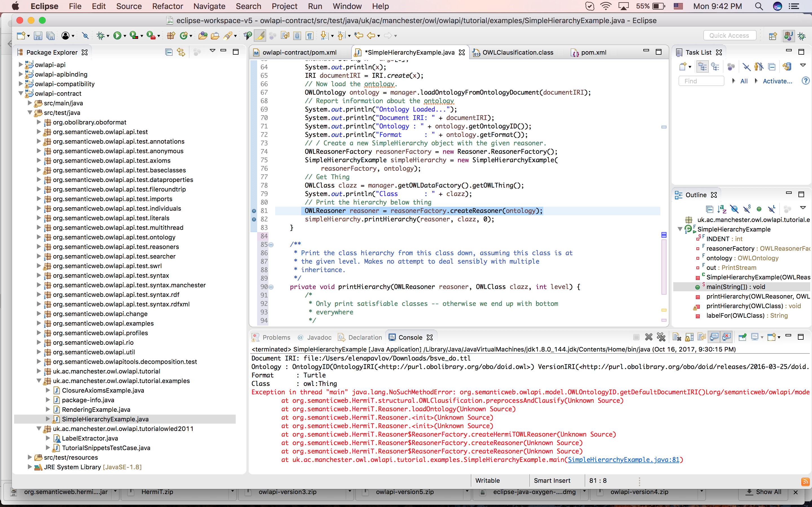
Task: Click the Find field in Task List
Action: click(701, 81)
